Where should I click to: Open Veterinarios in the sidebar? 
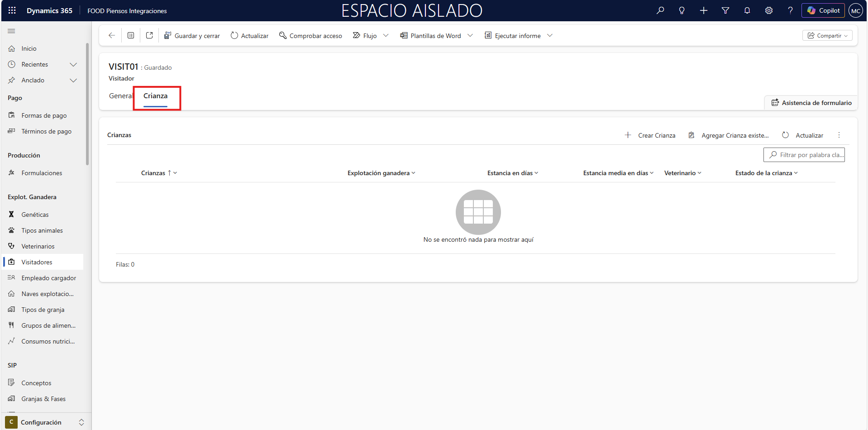click(38, 246)
